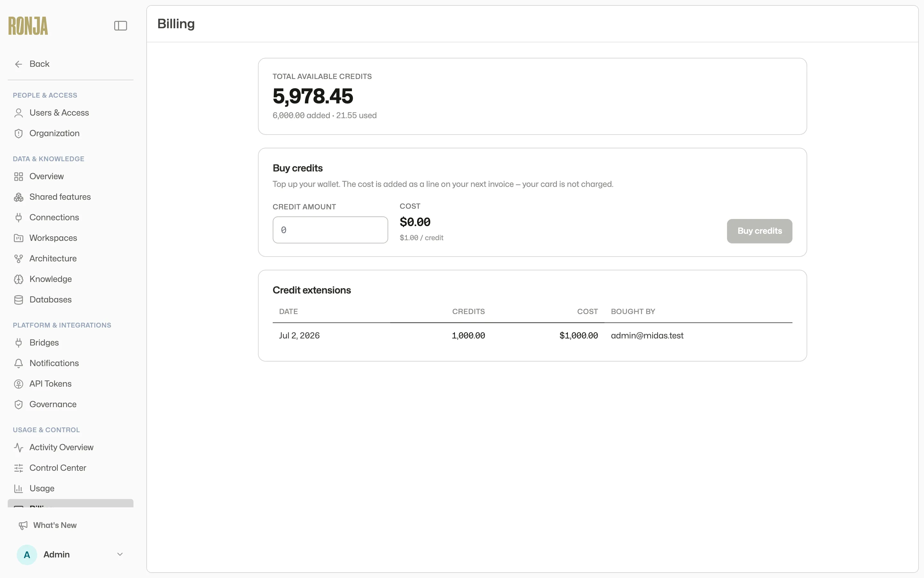924x578 pixels.
Task: Click the CREDITS column header
Action: tap(468, 312)
